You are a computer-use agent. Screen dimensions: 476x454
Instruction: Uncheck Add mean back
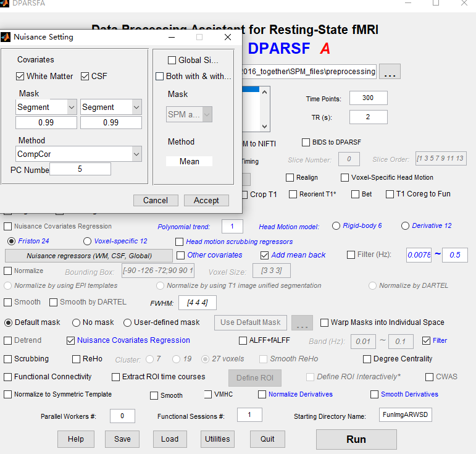click(264, 255)
